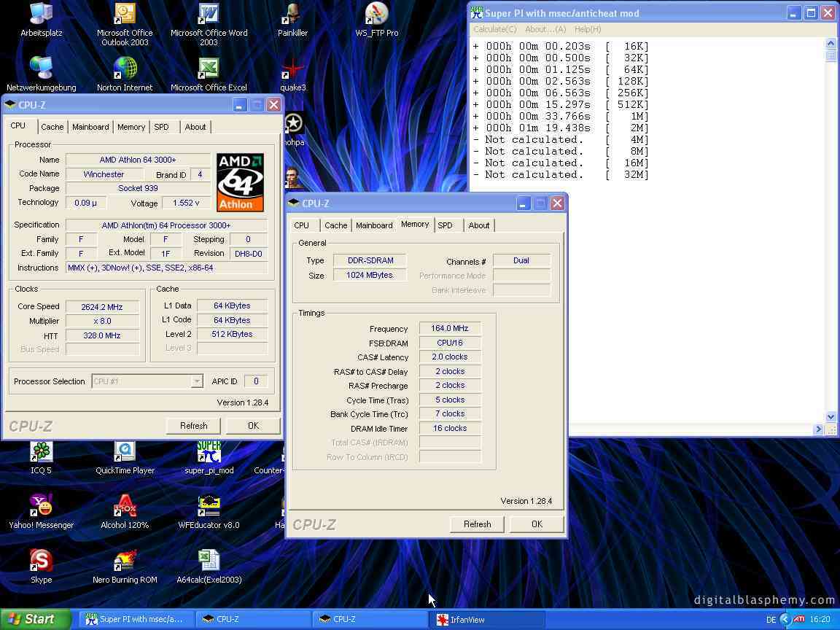Click the HTT 328.0 MHz value
Screen dimensions: 840x630
102,335
